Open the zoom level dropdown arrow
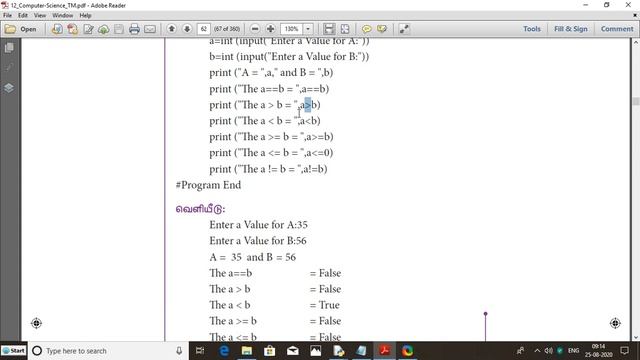 point(308,29)
